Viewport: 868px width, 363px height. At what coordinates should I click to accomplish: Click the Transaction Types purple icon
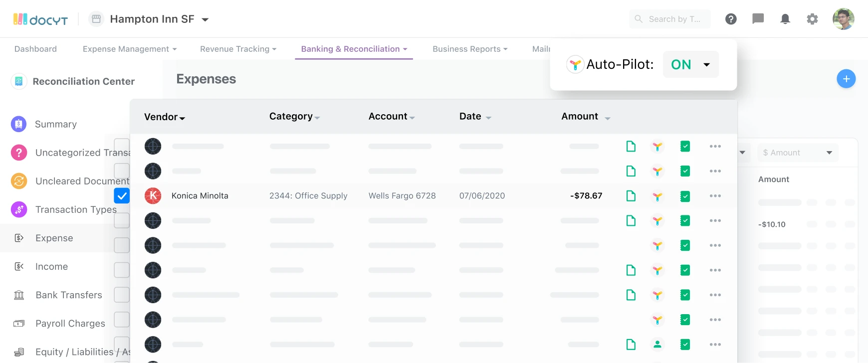point(18,209)
